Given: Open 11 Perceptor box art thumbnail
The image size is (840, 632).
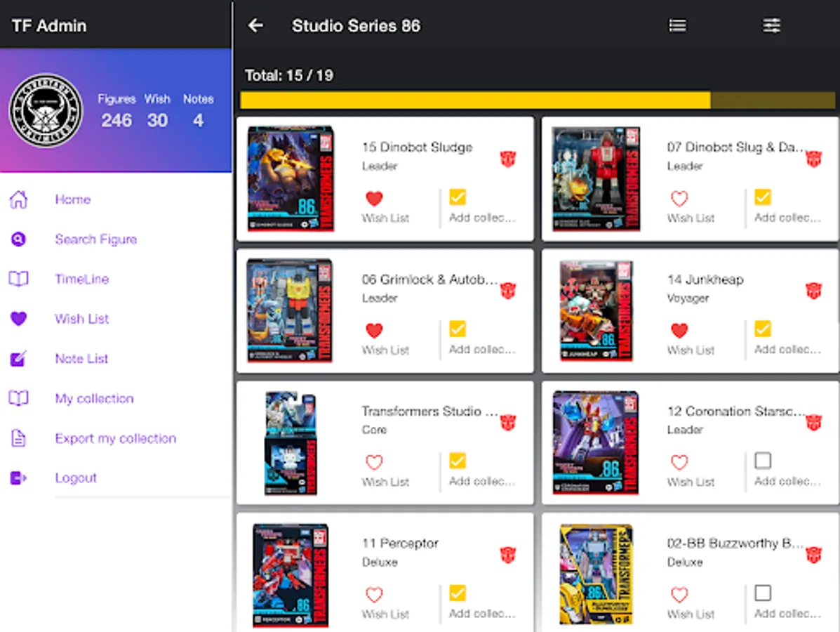Looking at the screenshot, I should (x=291, y=575).
